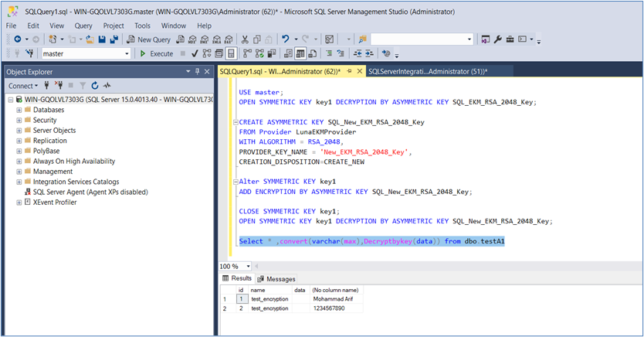The width and height of the screenshot is (644, 337).
Task: Open the master database dropdown
Action: [x=127, y=53]
